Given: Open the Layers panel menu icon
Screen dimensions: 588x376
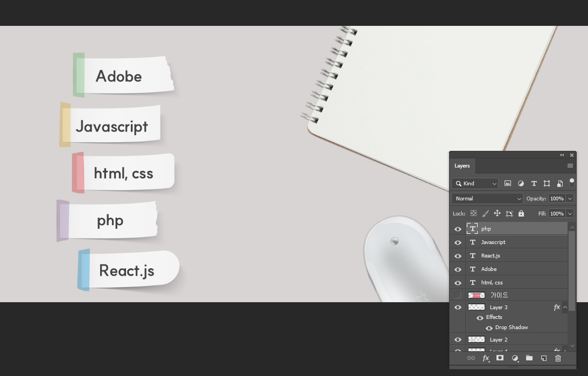Looking at the screenshot, I should click(570, 166).
